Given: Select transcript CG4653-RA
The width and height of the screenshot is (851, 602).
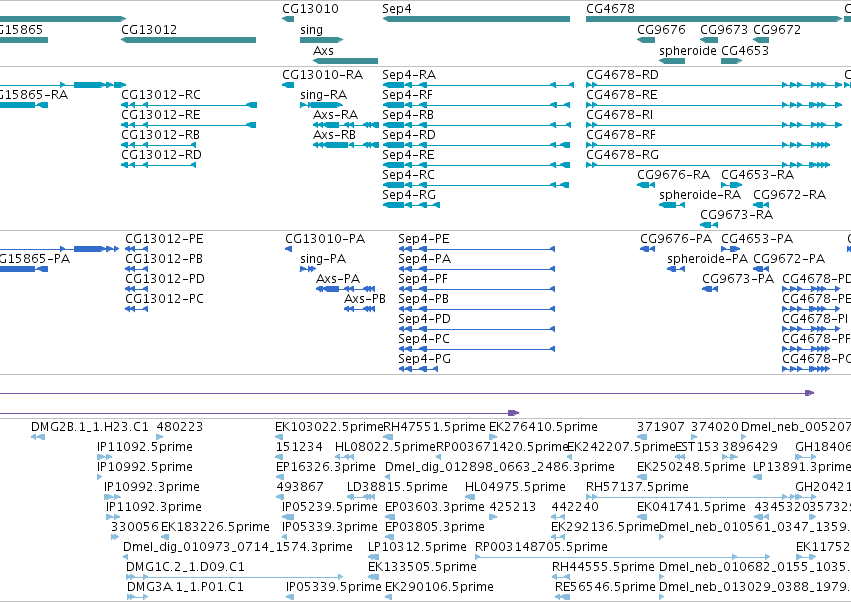Looking at the screenshot, I should pyautogui.click(x=732, y=185).
